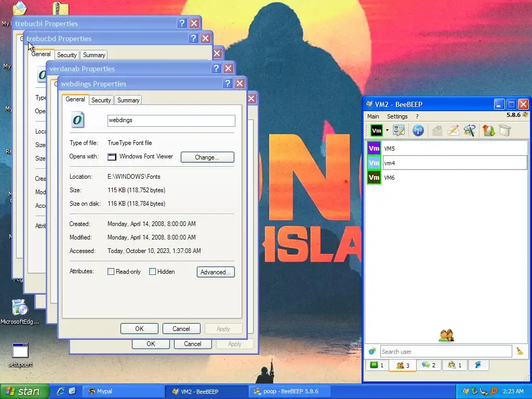Click Cancel in webdings Properties
The width and height of the screenshot is (532, 399).
(x=181, y=328)
